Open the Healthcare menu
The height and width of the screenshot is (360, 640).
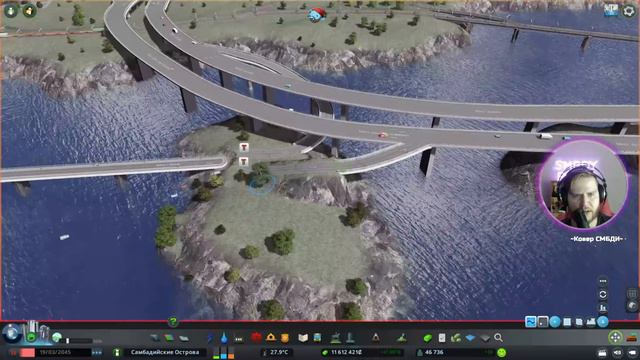[256, 338]
